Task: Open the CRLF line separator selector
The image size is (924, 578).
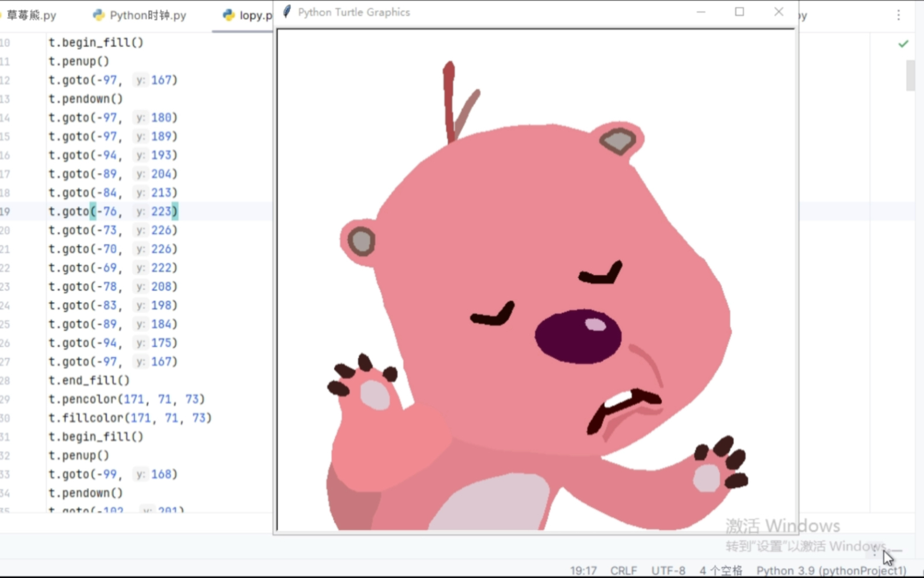Action: coord(623,570)
